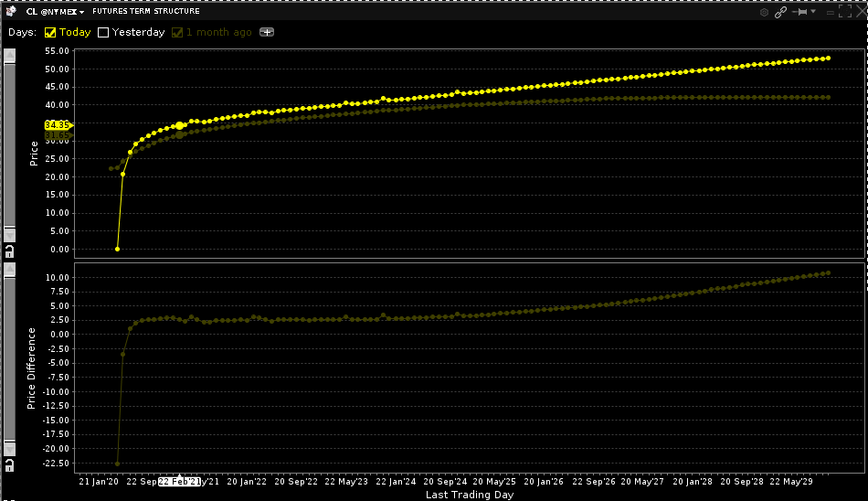Viewport: 868px width, 501px height.
Task: Toggle the 1 month ago checkbox
Action: click(177, 32)
